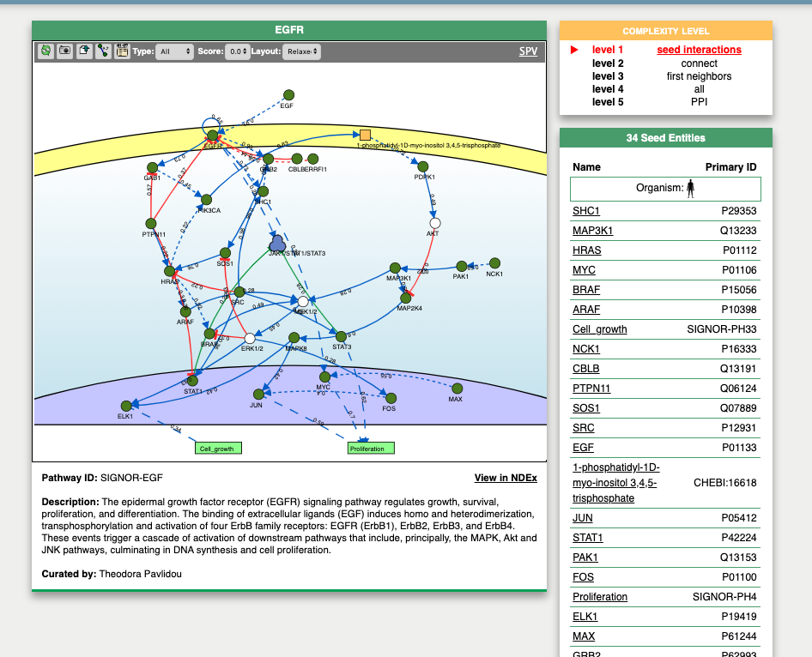Click the white AKT node
This screenshot has width=812, height=657.
click(435, 223)
